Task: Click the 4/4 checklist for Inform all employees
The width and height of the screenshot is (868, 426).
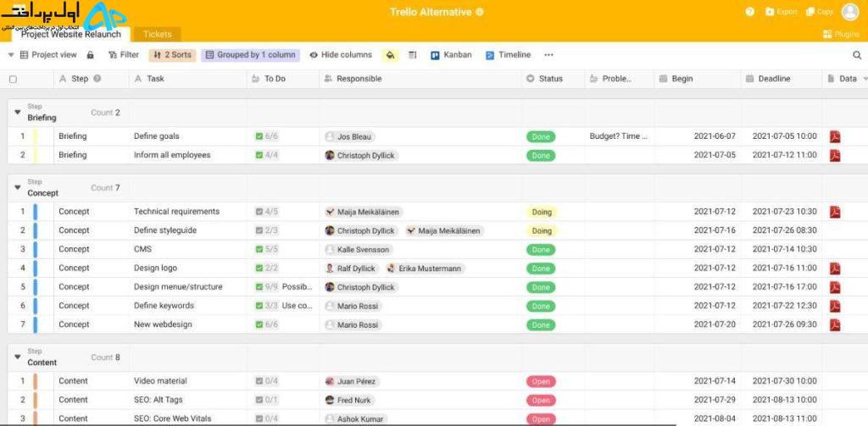Action: [x=266, y=155]
